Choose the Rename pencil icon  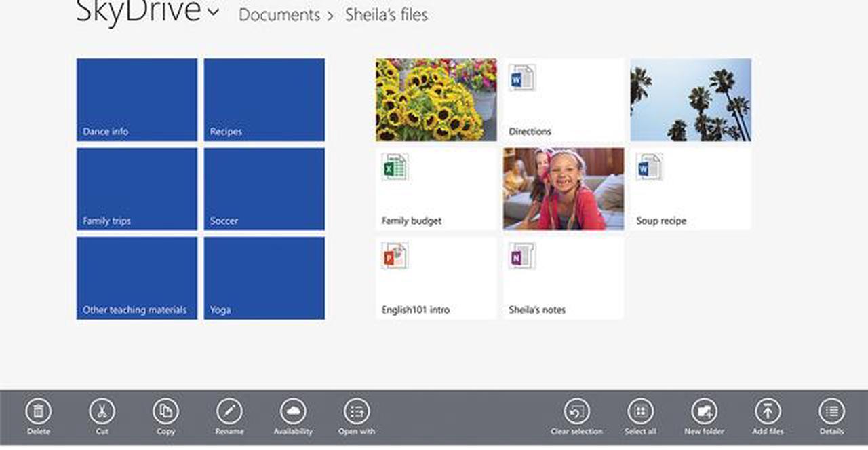[229, 411]
